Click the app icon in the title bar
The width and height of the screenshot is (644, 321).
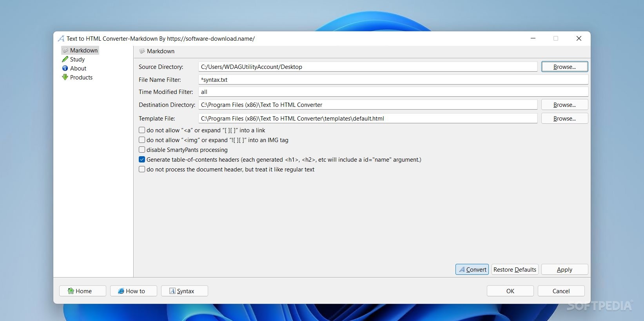[x=61, y=38]
